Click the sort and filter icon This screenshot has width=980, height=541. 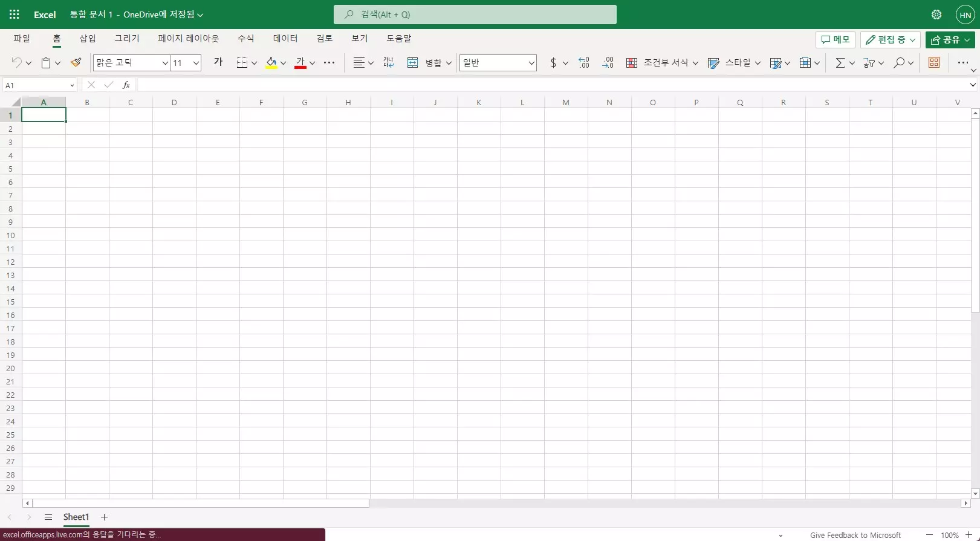[869, 62]
